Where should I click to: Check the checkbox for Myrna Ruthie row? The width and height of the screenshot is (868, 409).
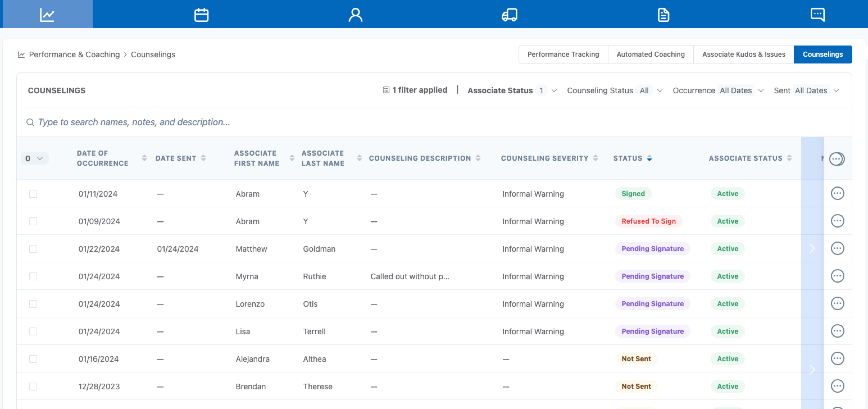tap(33, 276)
